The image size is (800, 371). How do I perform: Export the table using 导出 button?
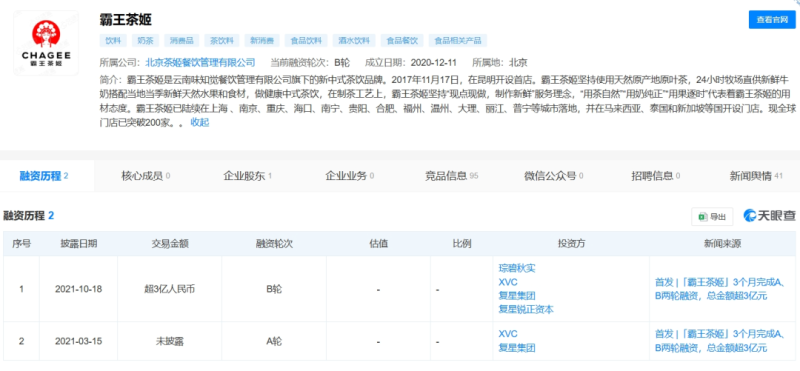pos(712,216)
